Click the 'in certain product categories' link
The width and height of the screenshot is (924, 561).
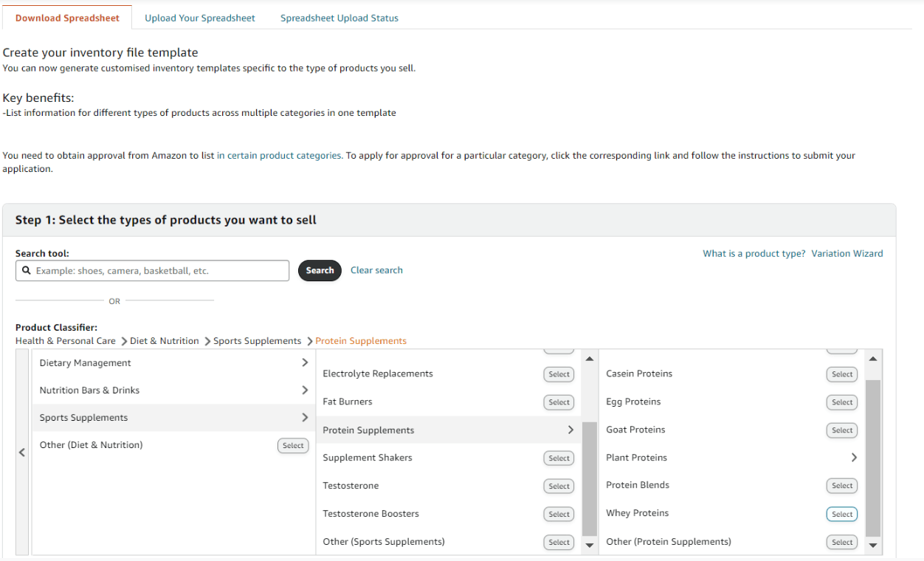[x=279, y=156]
